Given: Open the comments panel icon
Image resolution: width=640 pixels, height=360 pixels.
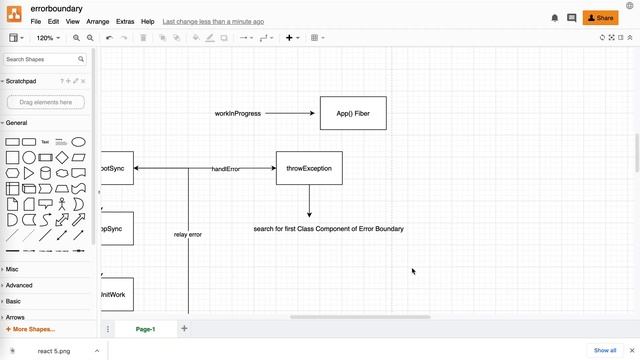Looking at the screenshot, I should [x=572, y=18].
